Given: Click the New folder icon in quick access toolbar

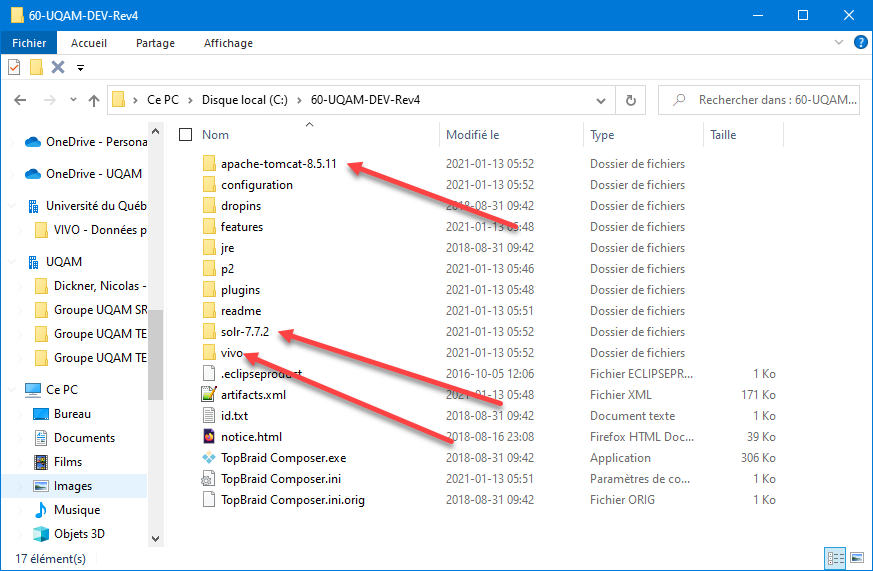Looking at the screenshot, I should (x=36, y=67).
